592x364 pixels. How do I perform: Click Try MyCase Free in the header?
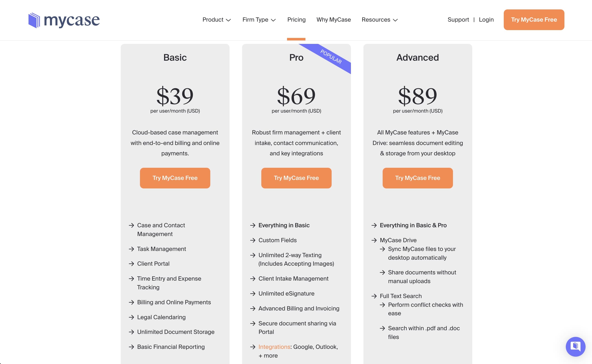[x=534, y=20]
